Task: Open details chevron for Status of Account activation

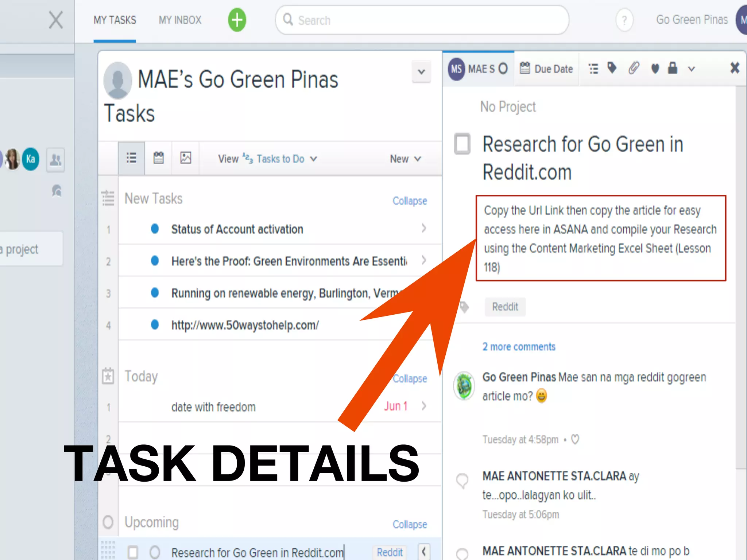Action: click(x=424, y=228)
